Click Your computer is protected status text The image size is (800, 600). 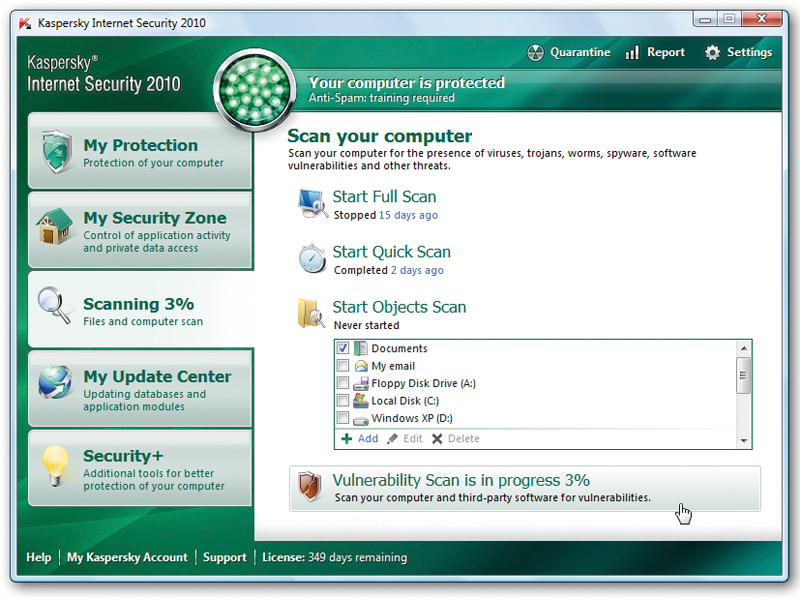(x=407, y=83)
